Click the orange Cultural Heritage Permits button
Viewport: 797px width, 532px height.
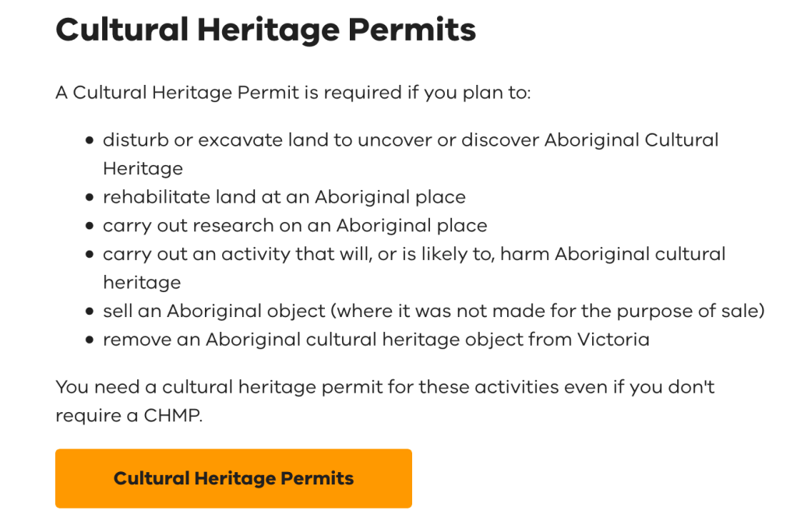click(x=233, y=478)
